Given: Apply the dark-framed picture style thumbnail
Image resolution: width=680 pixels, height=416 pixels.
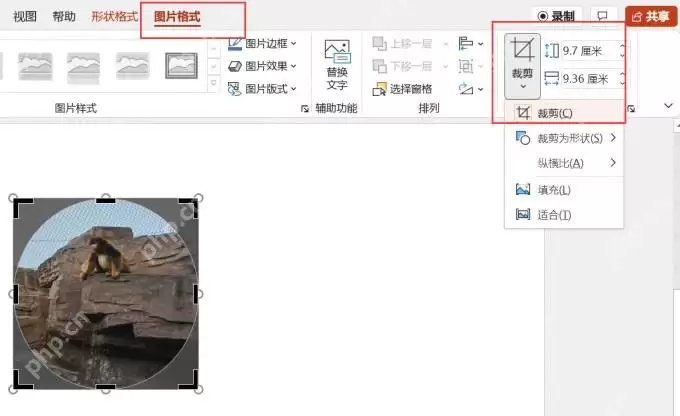Looking at the screenshot, I should point(181,66).
